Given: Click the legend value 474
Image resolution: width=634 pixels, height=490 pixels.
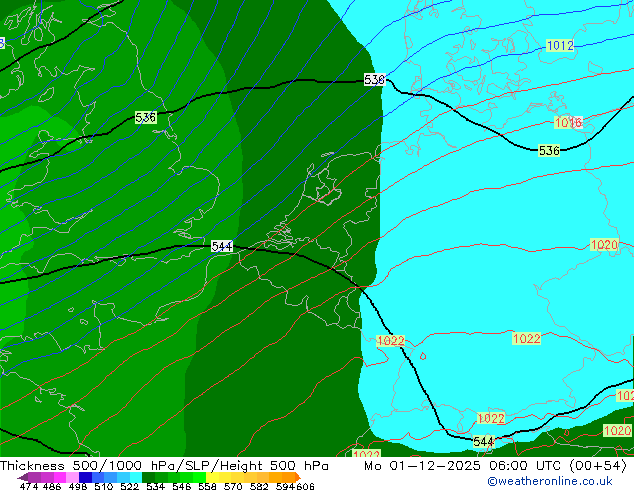Looking at the screenshot, I should 29,486.
